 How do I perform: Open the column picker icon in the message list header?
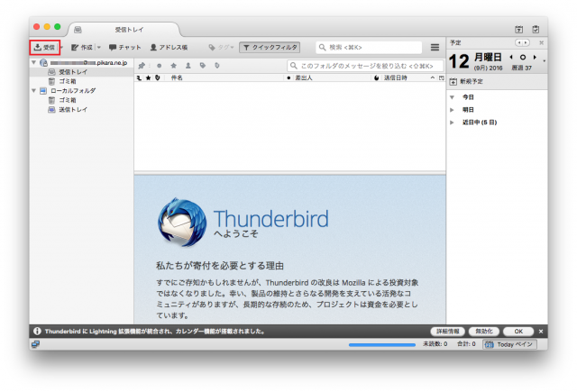[441, 78]
